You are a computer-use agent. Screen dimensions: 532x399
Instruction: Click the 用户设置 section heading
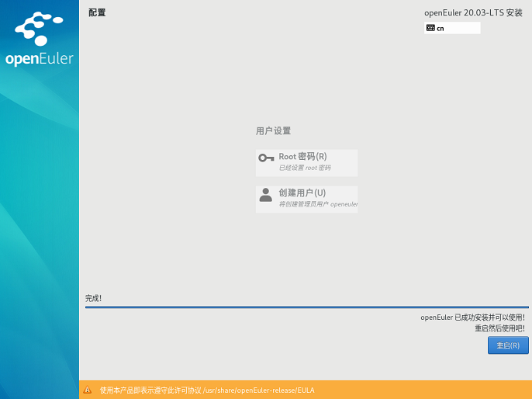[x=273, y=131]
